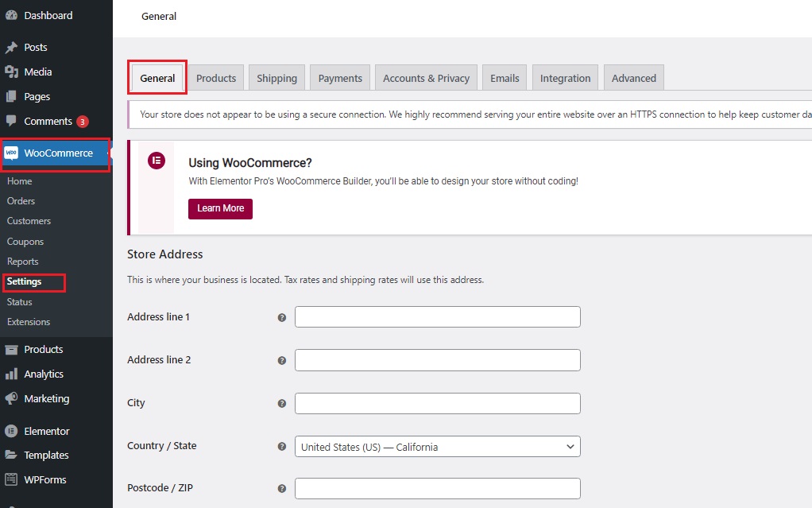Open the Shipping settings tab
812x508 pixels.
[277, 78]
